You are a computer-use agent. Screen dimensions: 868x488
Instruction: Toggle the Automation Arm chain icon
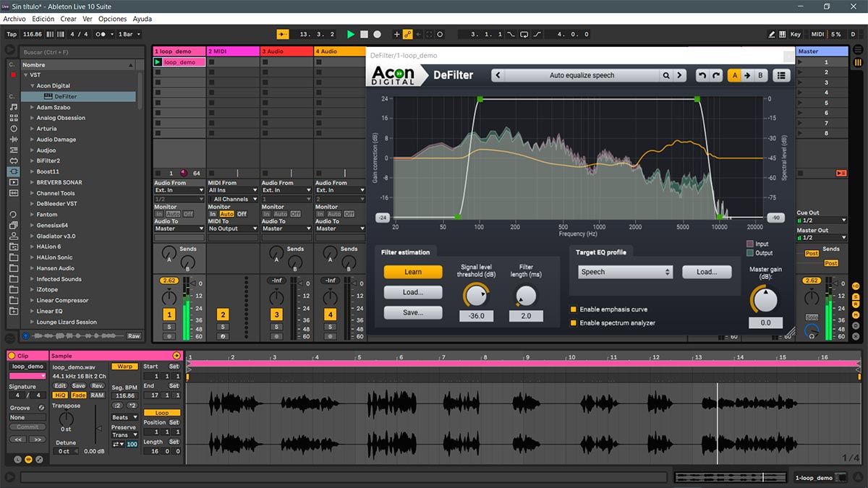[407, 34]
